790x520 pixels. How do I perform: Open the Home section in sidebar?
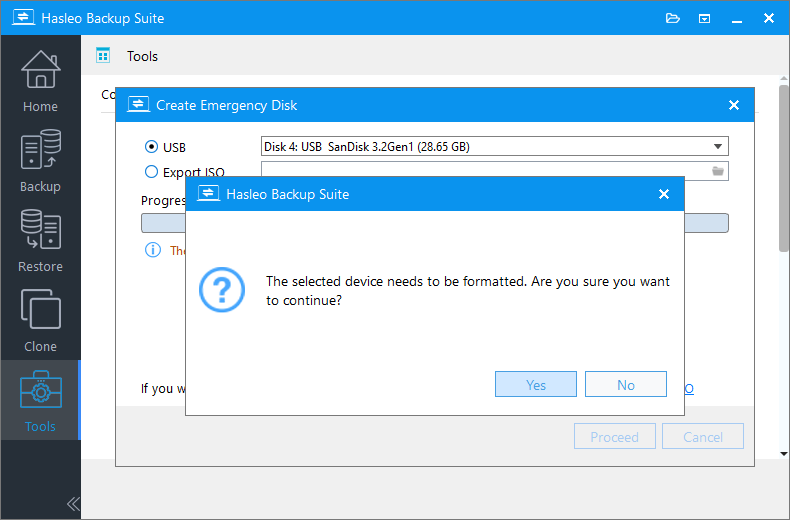pyautogui.click(x=40, y=81)
